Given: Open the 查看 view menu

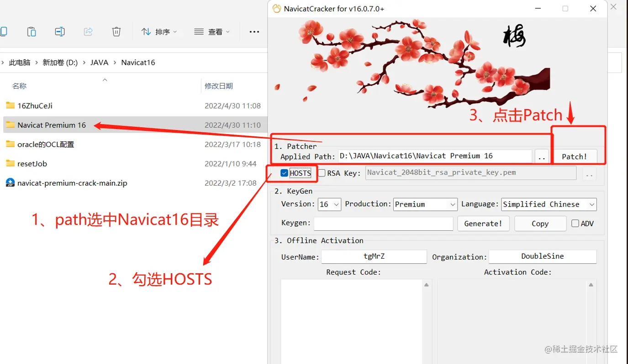Looking at the screenshot, I should 212,31.
